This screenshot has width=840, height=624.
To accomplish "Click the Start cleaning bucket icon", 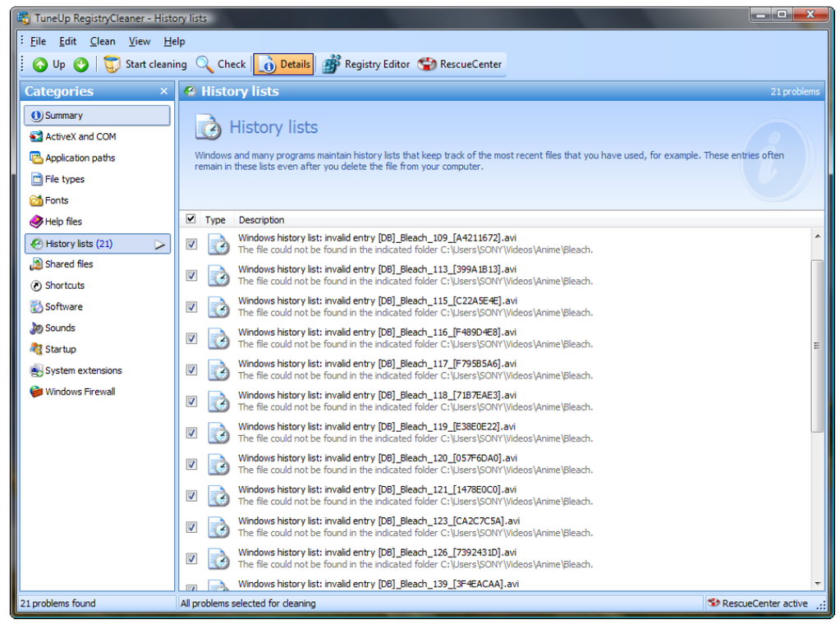I will point(112,64).
